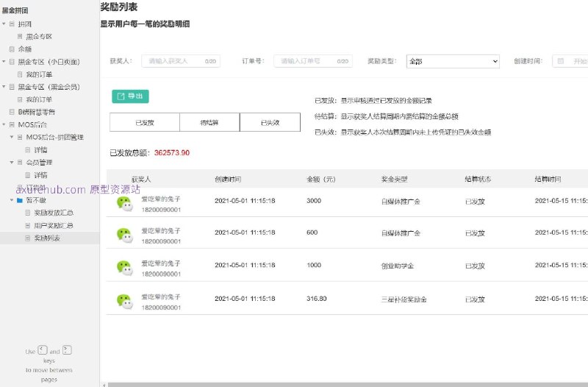Select 奖励列表 page in sidebar
The width and height of the screenshot is (588, 387).
47,238
